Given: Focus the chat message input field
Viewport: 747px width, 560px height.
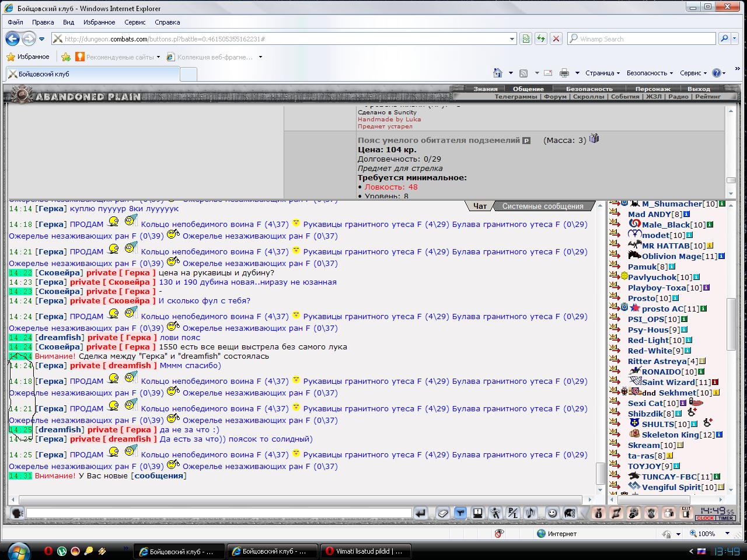Looking at the screenshot, I should pyautogui.click(x=219, y=513).
